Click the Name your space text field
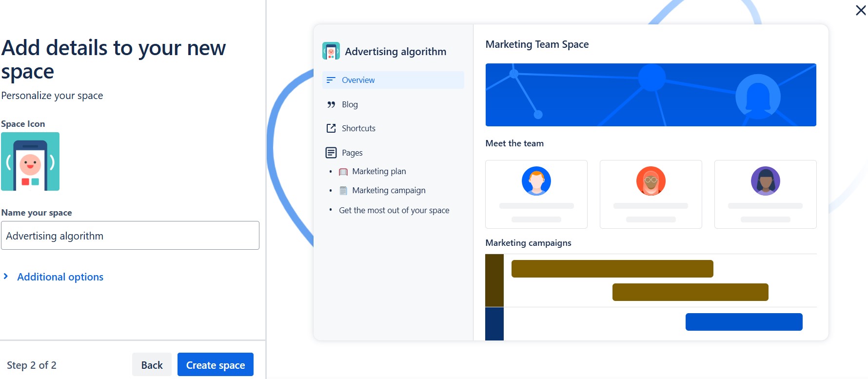The height and width of the screenshot is (379, 868). (130, 236)
